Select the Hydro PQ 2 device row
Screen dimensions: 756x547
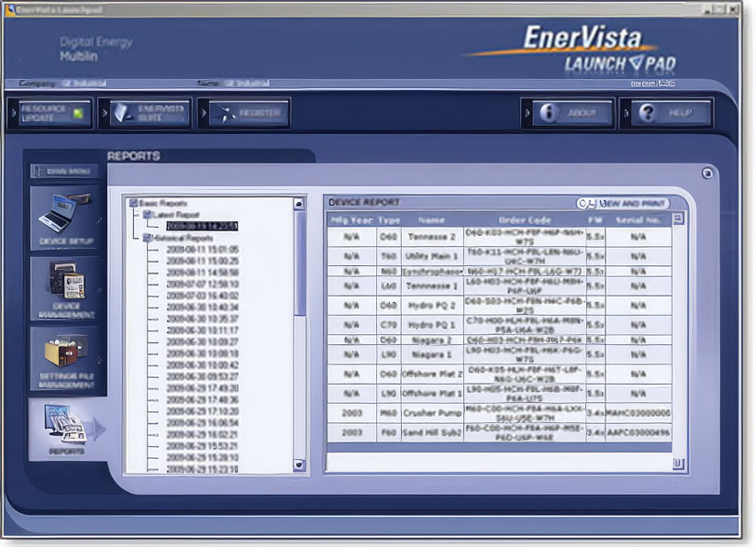[499, 306]
